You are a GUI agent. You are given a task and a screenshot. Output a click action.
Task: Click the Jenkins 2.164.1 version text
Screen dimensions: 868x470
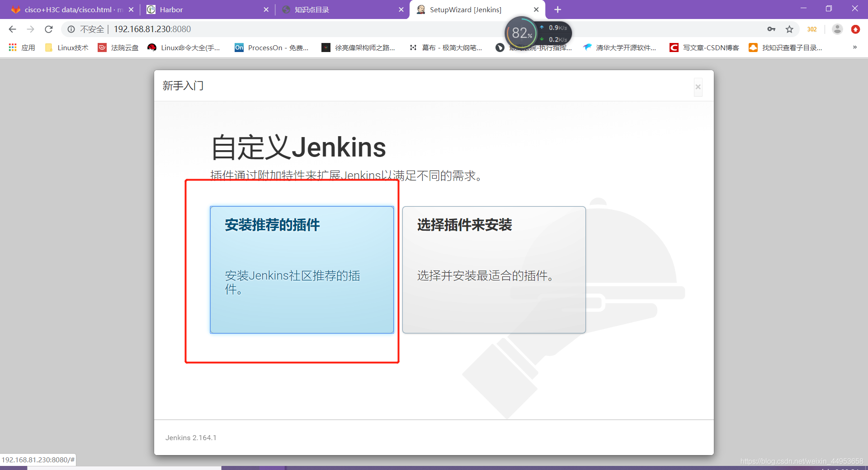click(191, 437)
